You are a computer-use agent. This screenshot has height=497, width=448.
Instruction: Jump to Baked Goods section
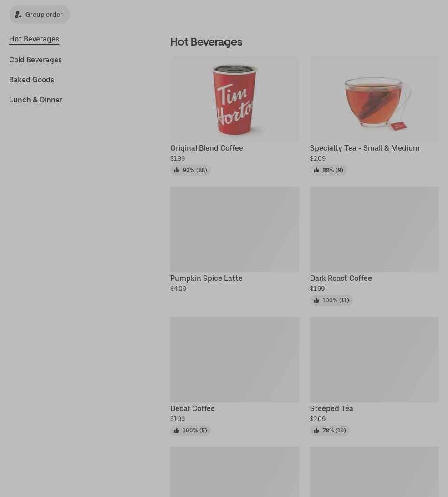(x=32, y=80)
